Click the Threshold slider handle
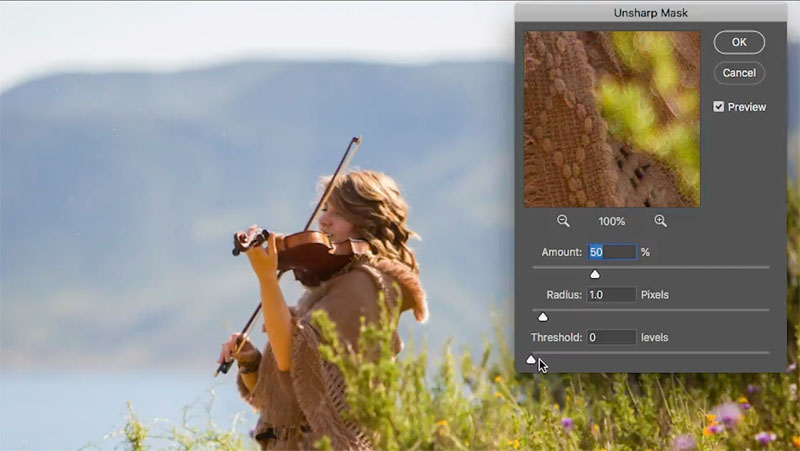800x451 pixels. click(x=531, y=360)
